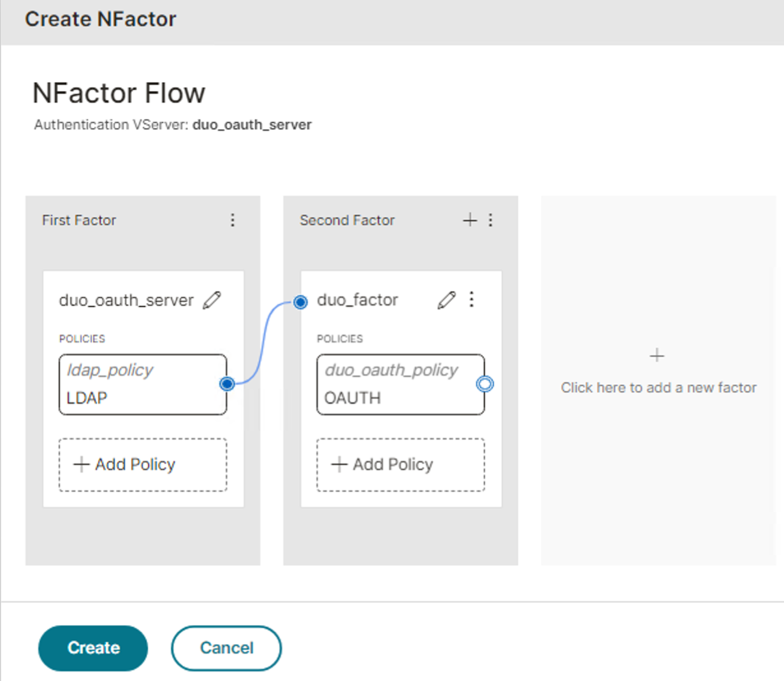Select the duo_factor input connector node
The image size is (784, 681).
tap(300, 302)
